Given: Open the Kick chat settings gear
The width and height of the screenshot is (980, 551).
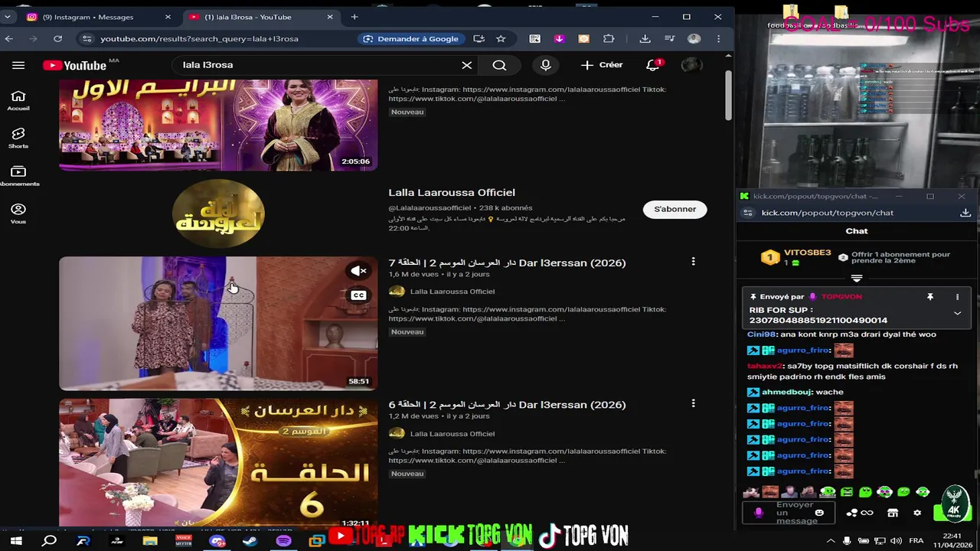Looking at the screenshot, I should tap(917, 513).
